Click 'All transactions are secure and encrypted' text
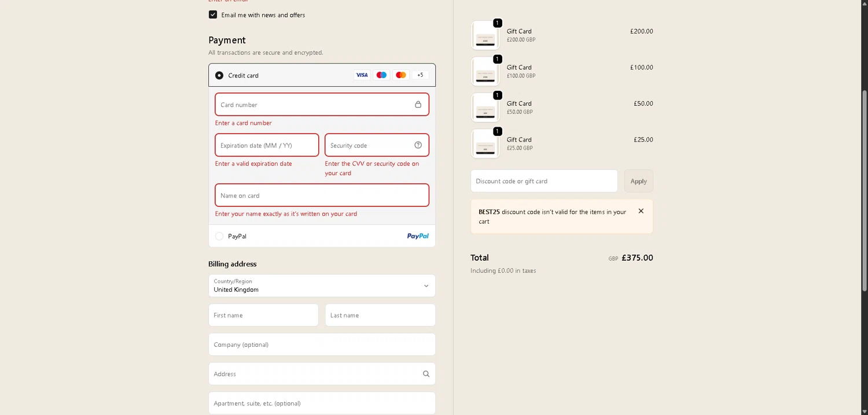Viewport: 868px width, 415px height. click(x=266, y=53)
